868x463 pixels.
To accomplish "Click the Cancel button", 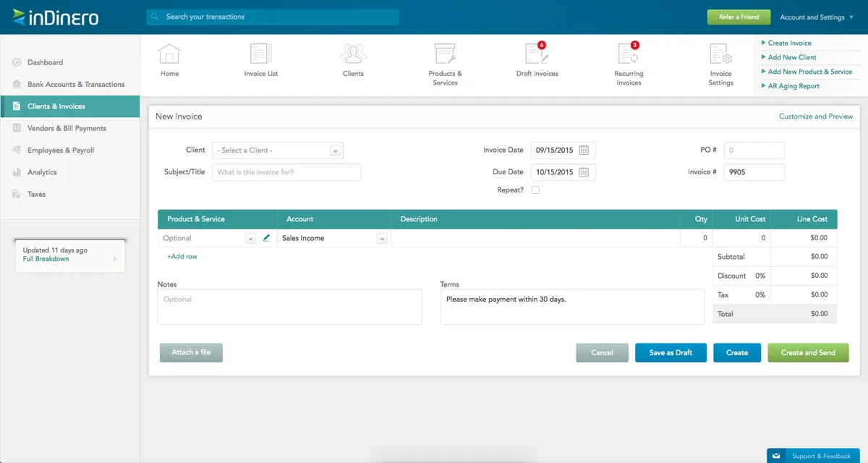I will (x=602, y=352).
